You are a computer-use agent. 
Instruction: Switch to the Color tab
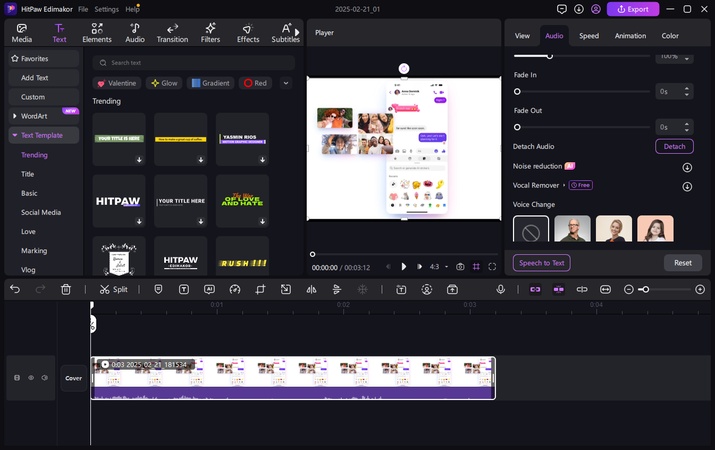[670, 36]
